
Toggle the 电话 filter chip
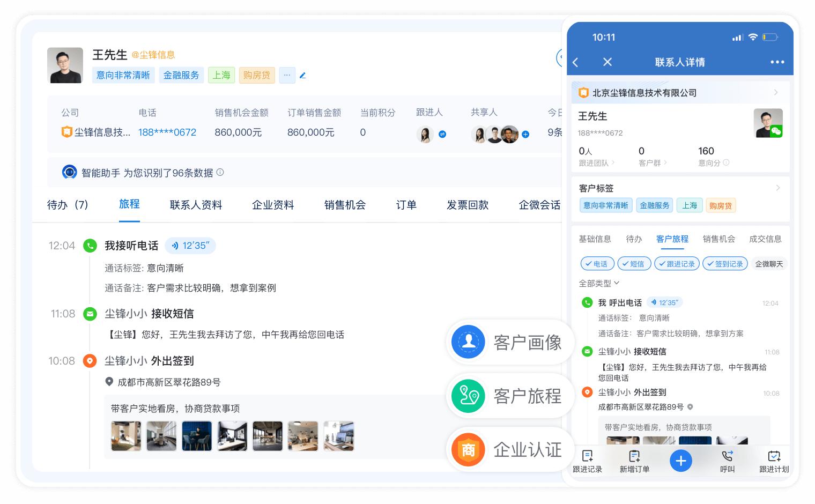597,264
